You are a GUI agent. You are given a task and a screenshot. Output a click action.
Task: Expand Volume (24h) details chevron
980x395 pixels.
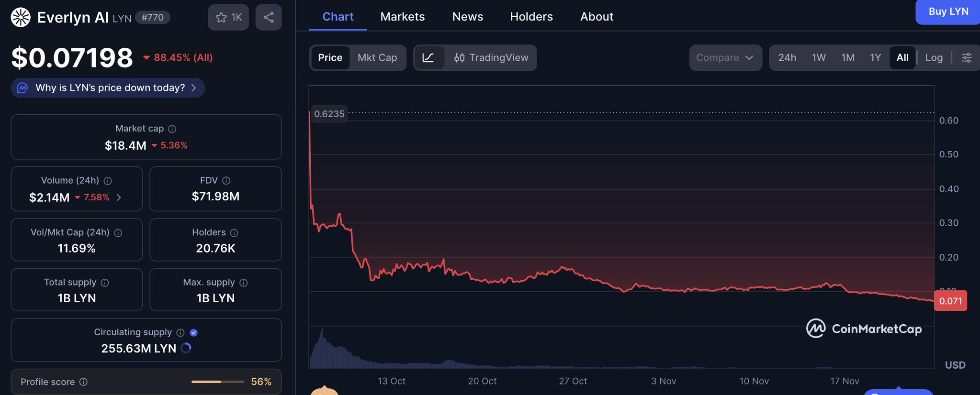(x=119, y=197)
